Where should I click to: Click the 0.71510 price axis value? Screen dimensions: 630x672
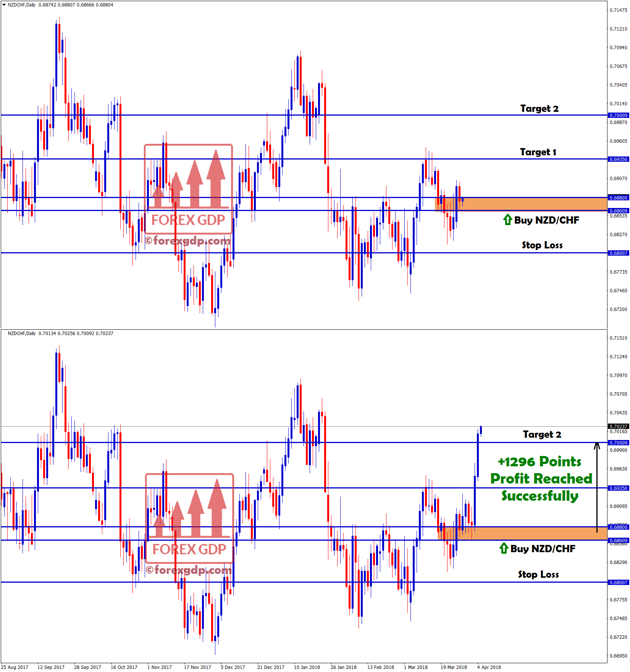(x=619, y=338)
